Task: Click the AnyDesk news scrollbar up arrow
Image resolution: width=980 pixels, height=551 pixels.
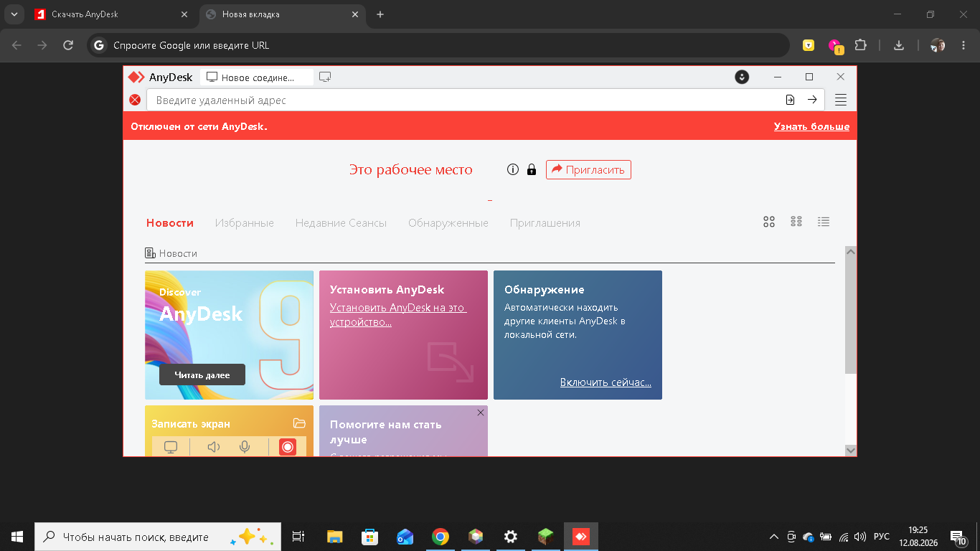Action: point(851,252)
